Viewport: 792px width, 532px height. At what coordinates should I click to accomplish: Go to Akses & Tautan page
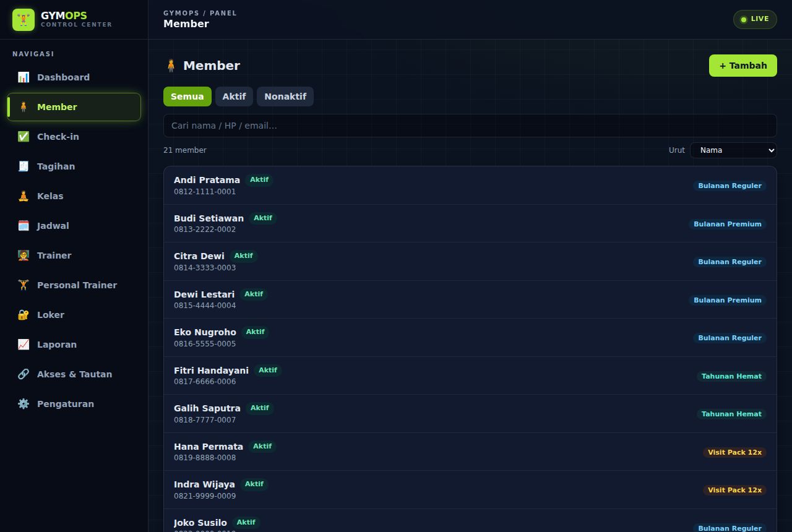pyautogui.click(x=74, y=374)
